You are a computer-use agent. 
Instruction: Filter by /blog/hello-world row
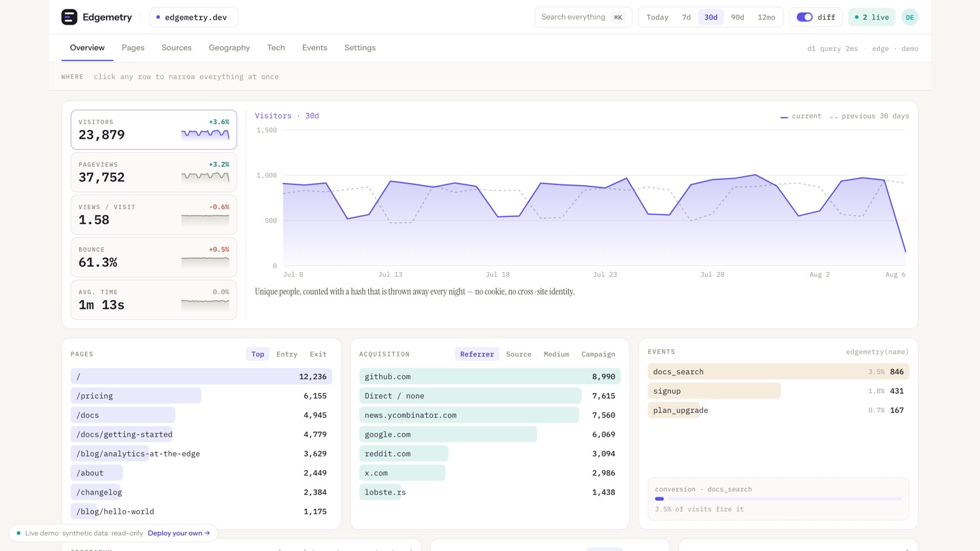(x=201, y=512)
